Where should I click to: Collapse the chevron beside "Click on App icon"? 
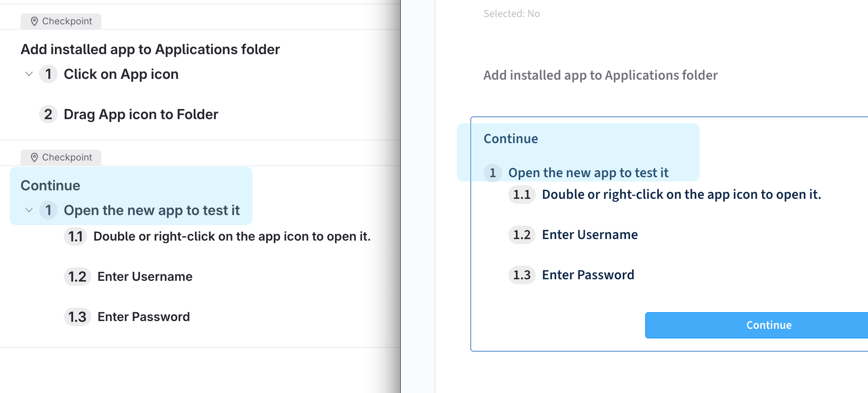coord(29,74)
